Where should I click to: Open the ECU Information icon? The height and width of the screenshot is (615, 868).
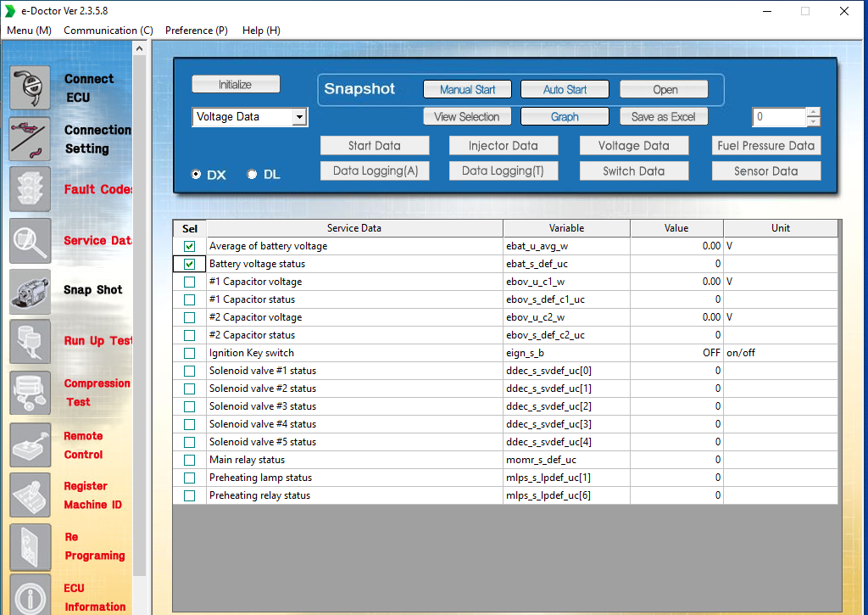(x=30, y=595)
